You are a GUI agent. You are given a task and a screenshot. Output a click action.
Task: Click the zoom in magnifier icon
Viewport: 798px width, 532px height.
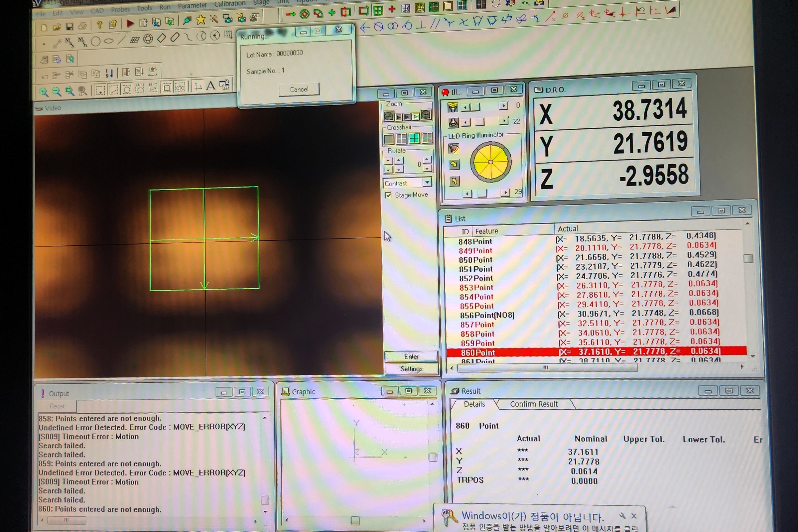pos(44,92)
